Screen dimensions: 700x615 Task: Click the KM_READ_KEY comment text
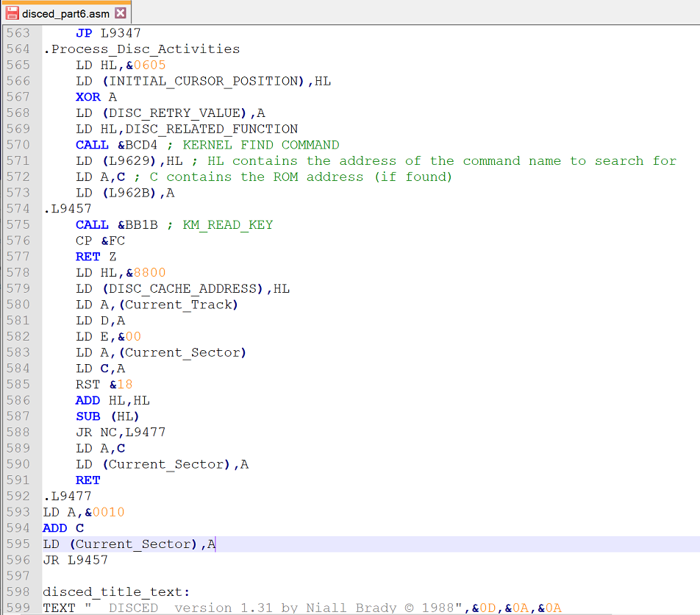coord(228,225)
